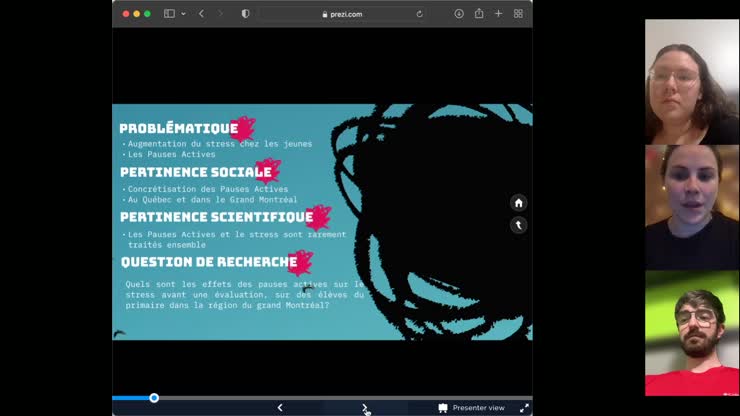Select the top participant video thumbnail
740x416 pixels.
tap(692, 82)
